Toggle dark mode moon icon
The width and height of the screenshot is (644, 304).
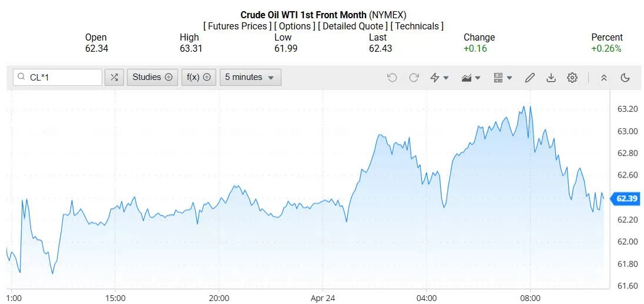click(x=625, y=77)
